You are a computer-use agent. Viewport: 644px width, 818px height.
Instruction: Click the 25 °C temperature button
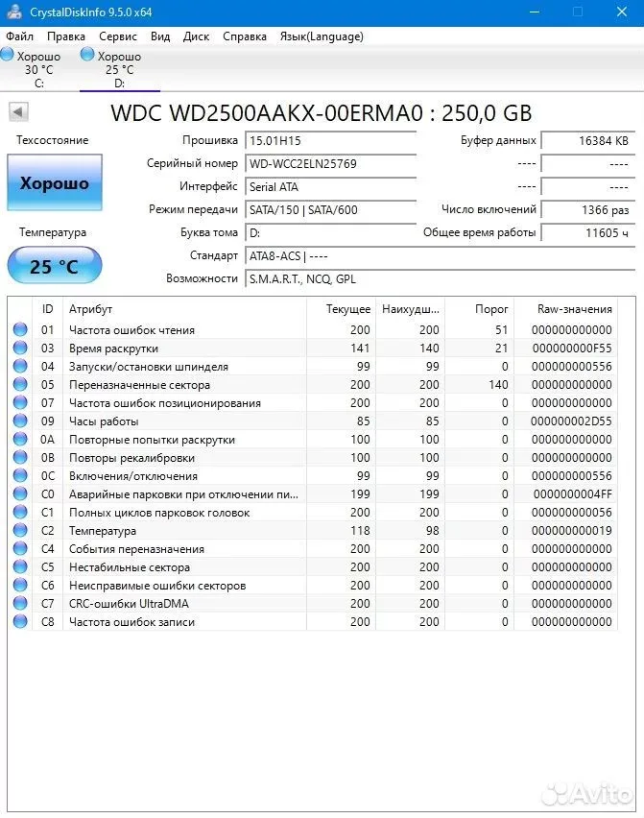pos(55,266)
